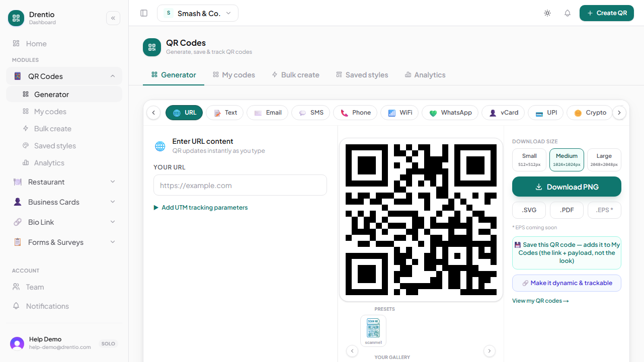Collapse the QR Codes sidebar module

64,76
